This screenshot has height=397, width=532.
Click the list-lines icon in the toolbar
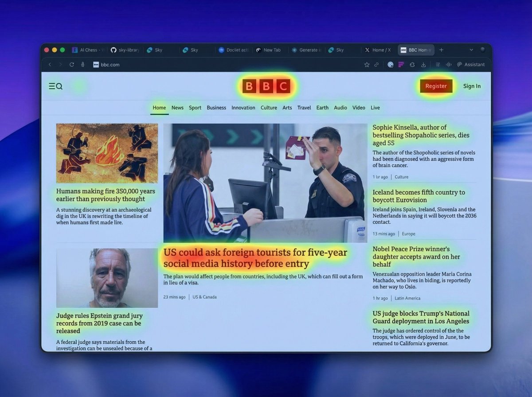438,65
